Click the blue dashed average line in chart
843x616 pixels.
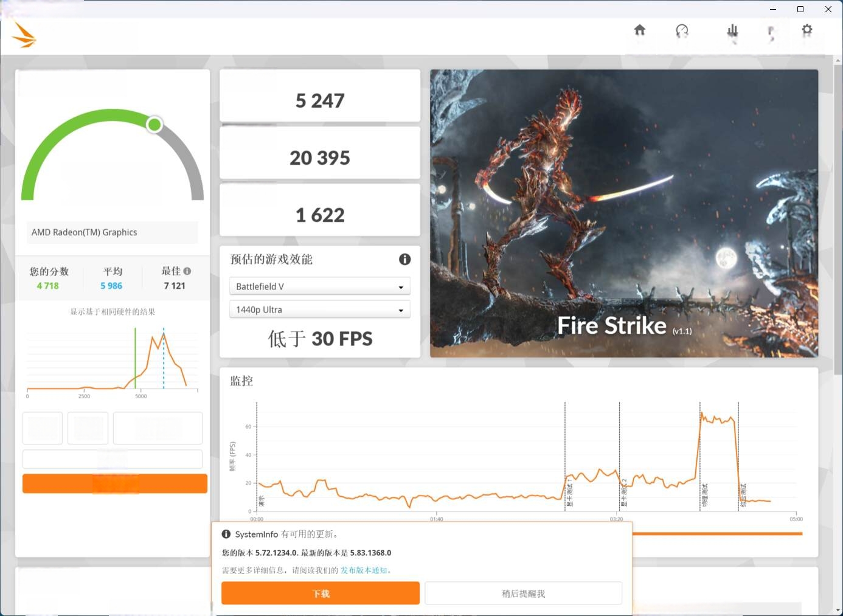tap(164, 358)
